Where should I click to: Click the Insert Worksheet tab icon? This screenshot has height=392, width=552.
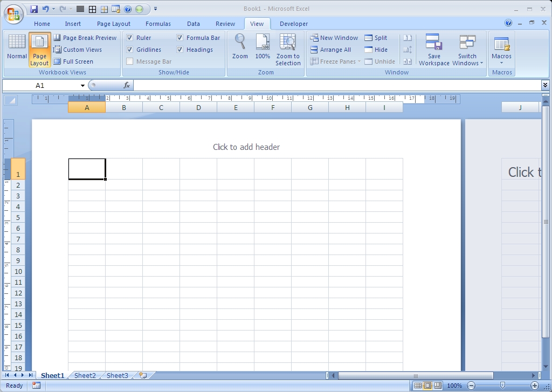click(143, 375)
